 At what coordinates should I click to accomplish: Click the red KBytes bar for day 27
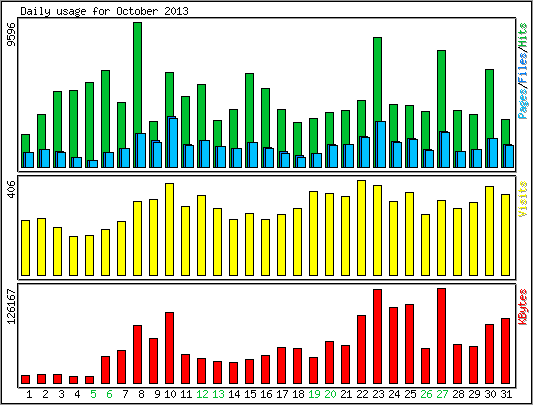point(441,336)
